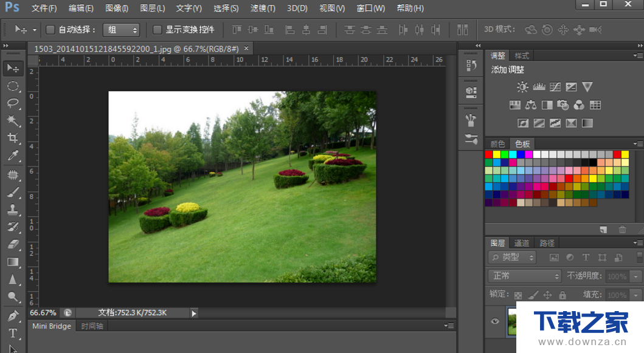Open the 滤镜(T) menu
Image resolution: width=644 pixels, height=353 pixels.
[263, 9]
